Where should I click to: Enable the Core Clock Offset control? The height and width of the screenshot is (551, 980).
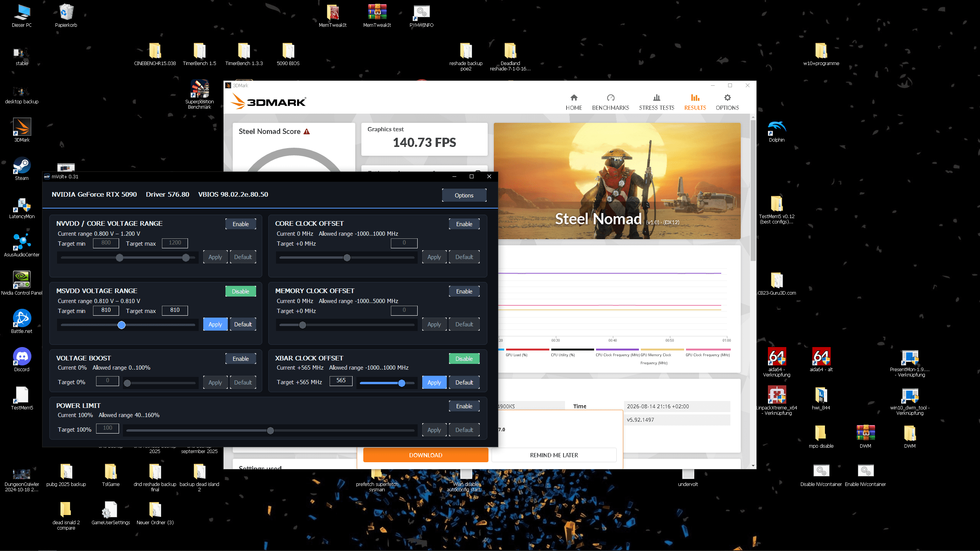pyautogui.click(x=464, y=224)
